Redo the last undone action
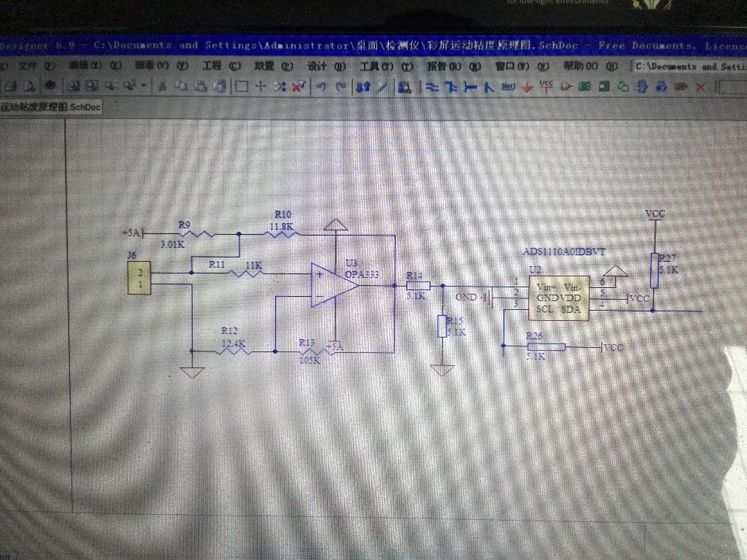The width and height of the screenshot is (747, 560). tap(341, 87)
